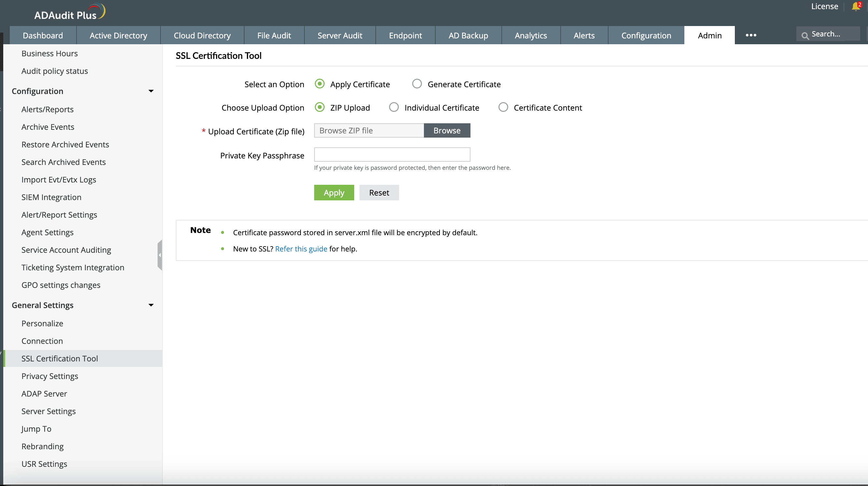Focus the Private Key Passphrase field
This screenshot has width=868, height=486.
click(392, 155)
